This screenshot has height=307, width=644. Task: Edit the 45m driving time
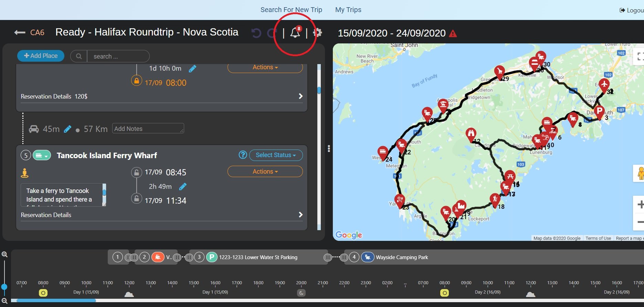pyautogui.click(x=68, y=129)
